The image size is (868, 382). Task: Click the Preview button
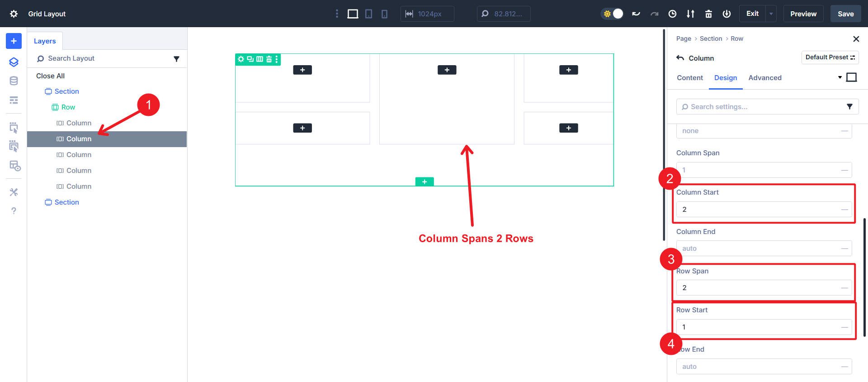803,14
